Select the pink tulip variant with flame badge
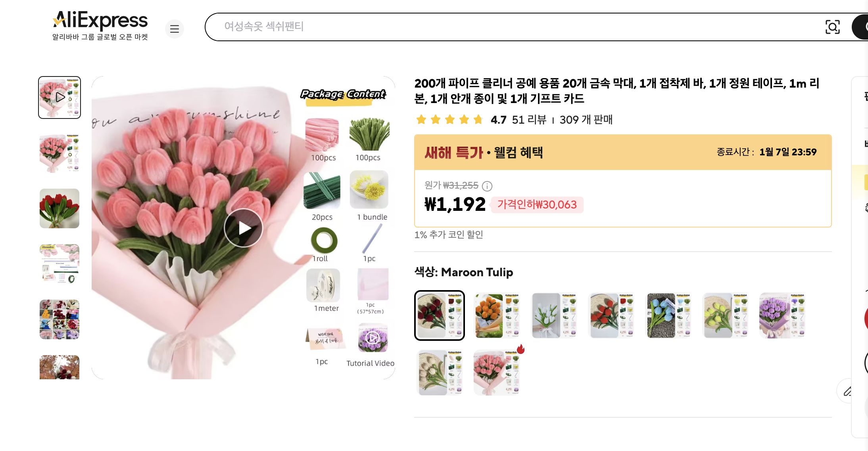 tap(497, 373)
